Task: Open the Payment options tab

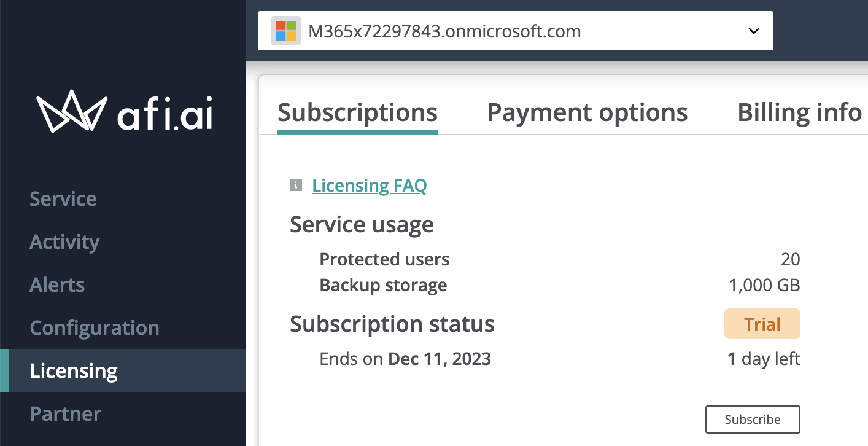Action: click(587, 113)
